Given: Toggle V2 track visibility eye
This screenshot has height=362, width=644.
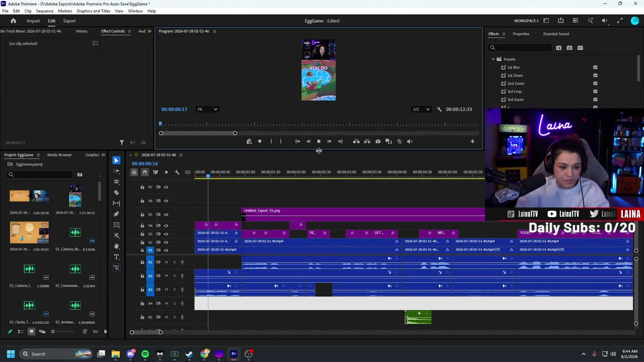Looking at the screenshot, I should [x=166, y=242].
